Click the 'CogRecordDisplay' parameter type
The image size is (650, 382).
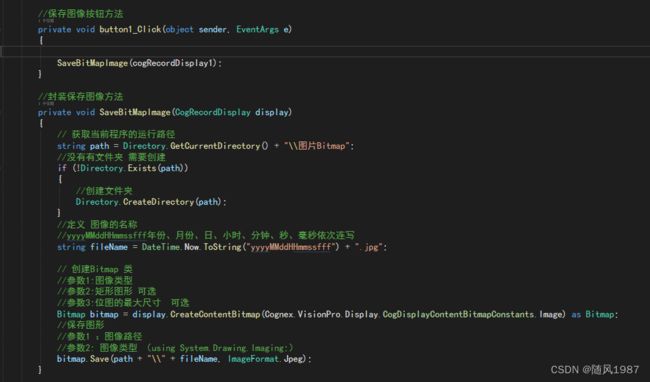click(x=213, y=112)
